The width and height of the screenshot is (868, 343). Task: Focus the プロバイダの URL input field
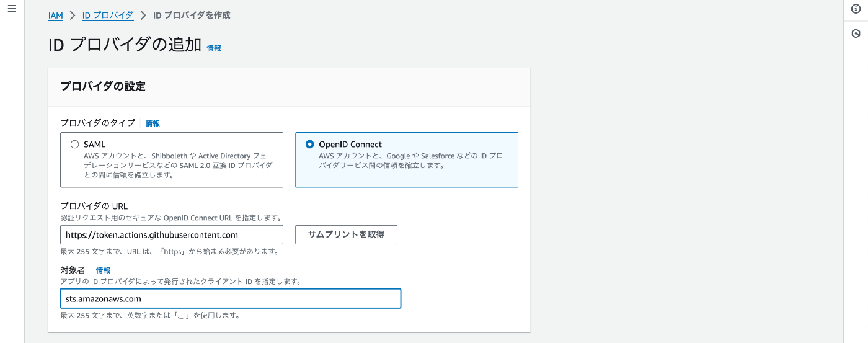click(x=172, y=235)
